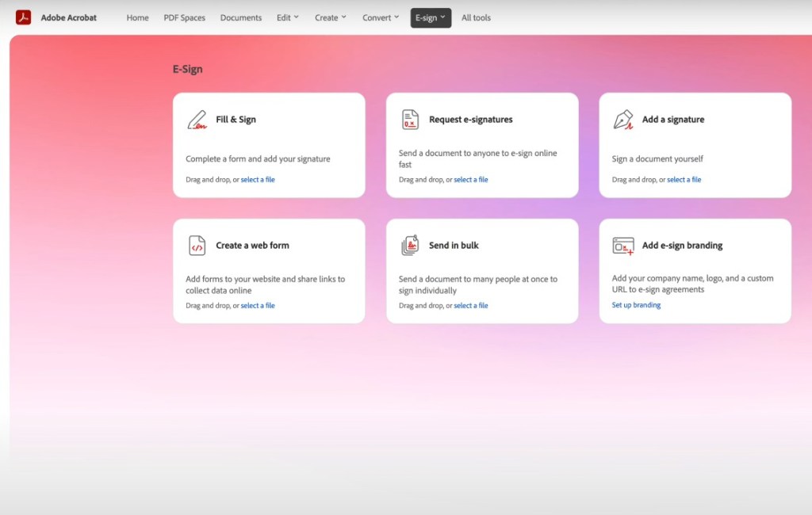Click 'select a file' under Send in bulk
The image size is (812, 515).
pyautogui.click(x=471, y=306)
